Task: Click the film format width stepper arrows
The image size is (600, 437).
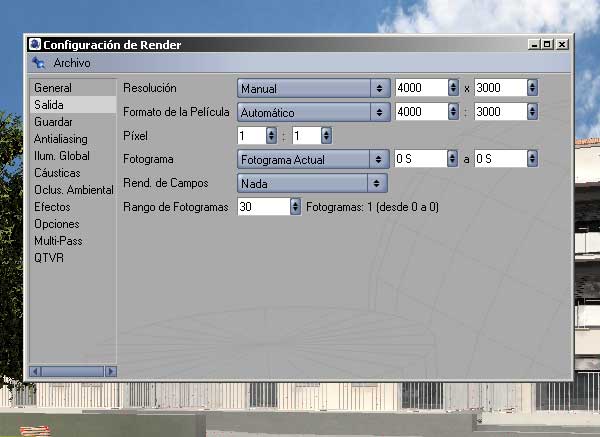Action: click(453, 111)
